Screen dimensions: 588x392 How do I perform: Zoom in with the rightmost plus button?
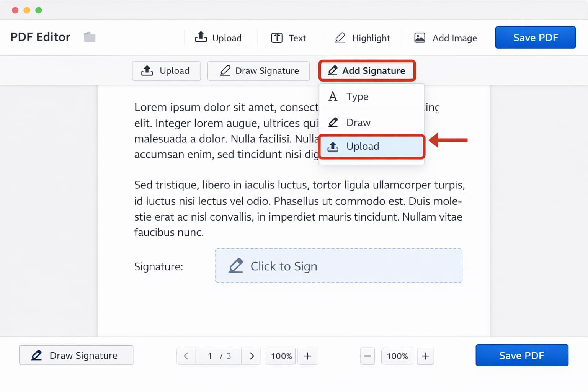coord(425,356)
